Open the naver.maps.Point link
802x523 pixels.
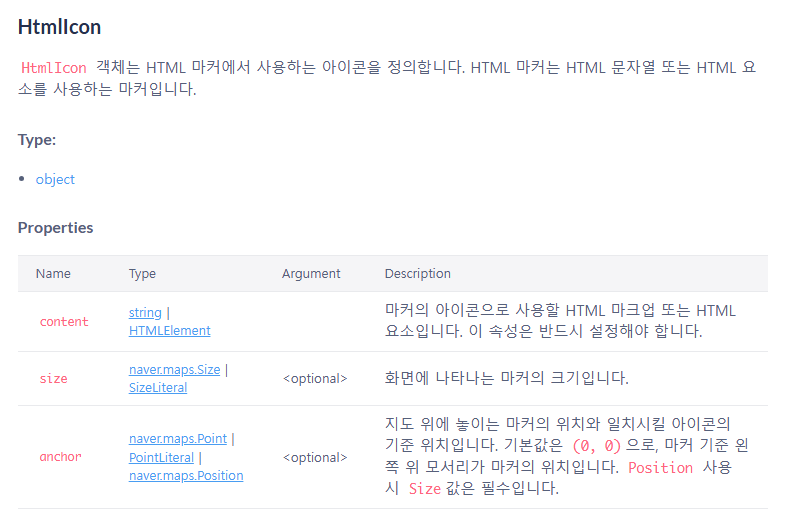177,439
